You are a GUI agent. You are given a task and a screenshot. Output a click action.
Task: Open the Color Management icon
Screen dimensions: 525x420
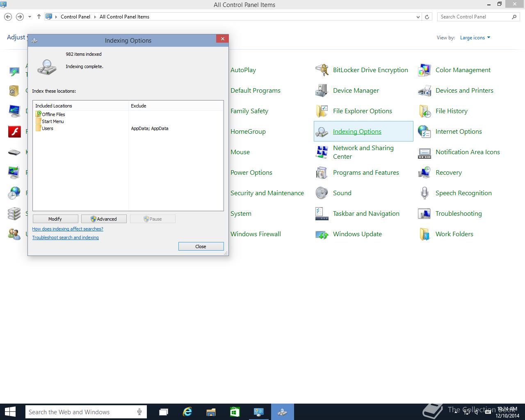pyautogui.click(x=425, y=70)
